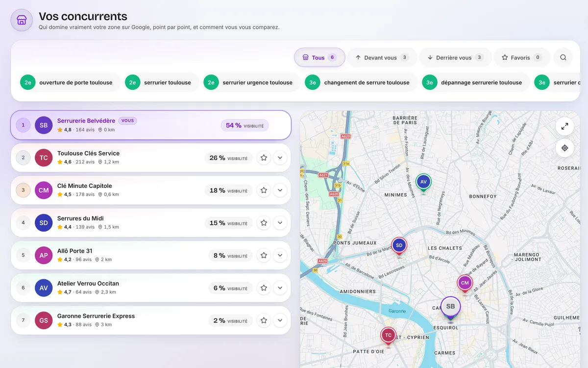Click the Toulouse Clés Service name
588x368 pixels.
click(x=88, y=153)
